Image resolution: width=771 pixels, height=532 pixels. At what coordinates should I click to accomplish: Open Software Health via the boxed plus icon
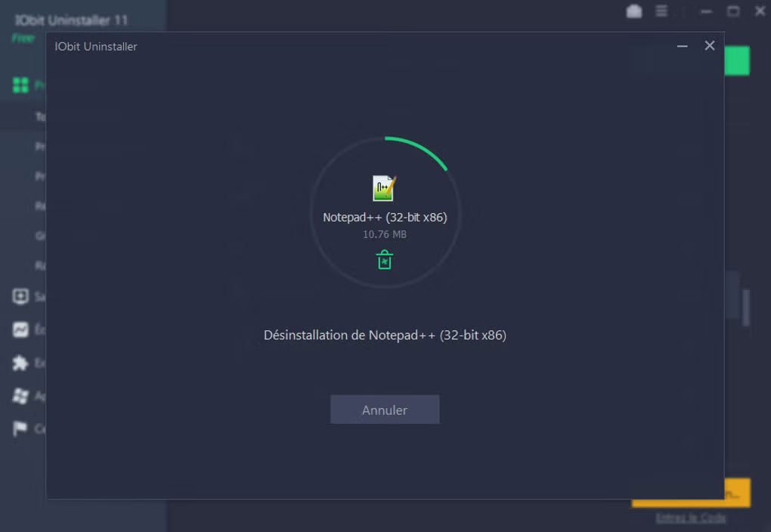pyautogui.click(x=21, y=296)
